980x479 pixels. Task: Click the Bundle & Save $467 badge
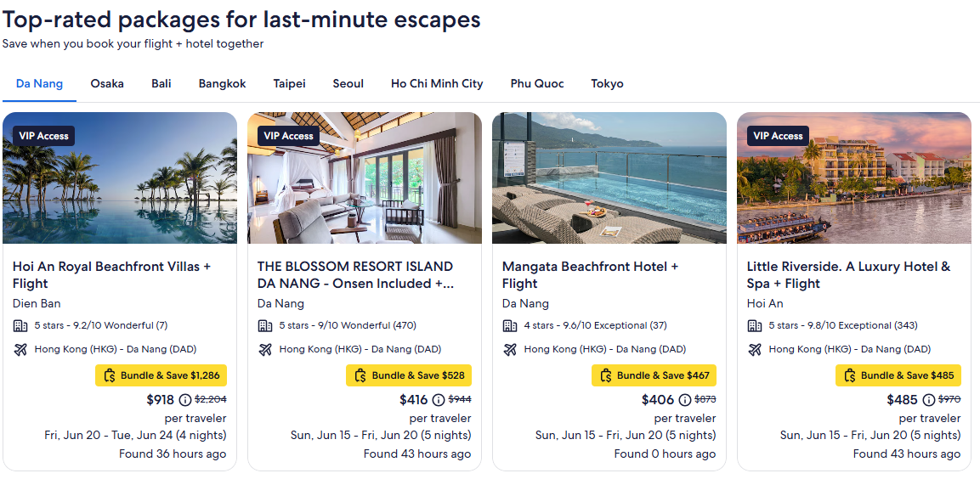[654, 375]
